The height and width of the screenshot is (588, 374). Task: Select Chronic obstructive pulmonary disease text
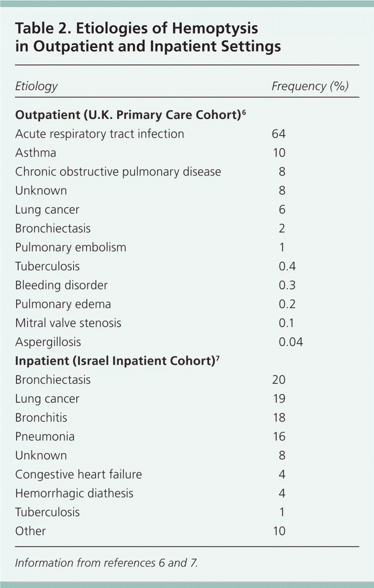coord(118,172)
